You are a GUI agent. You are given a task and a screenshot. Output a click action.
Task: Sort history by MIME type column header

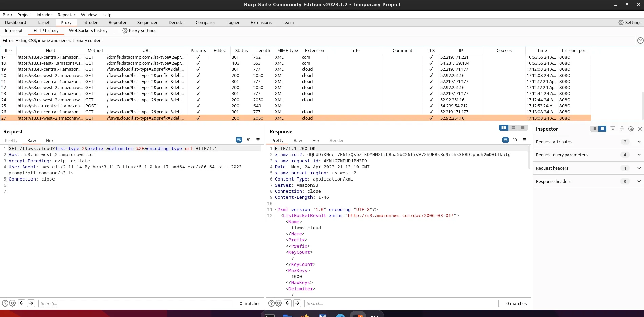287,50
